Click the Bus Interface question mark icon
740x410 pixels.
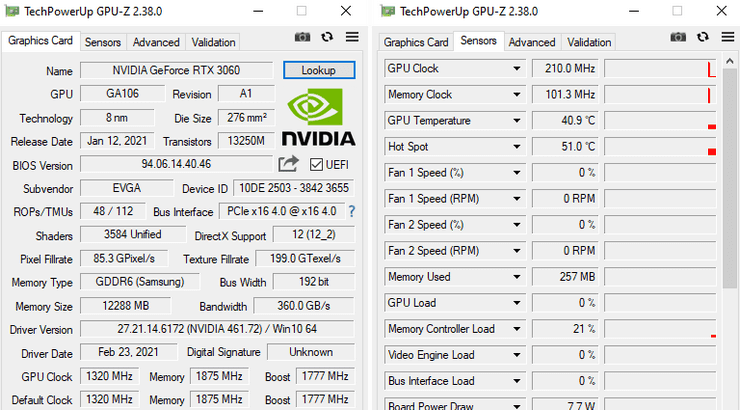coord(352,211)
